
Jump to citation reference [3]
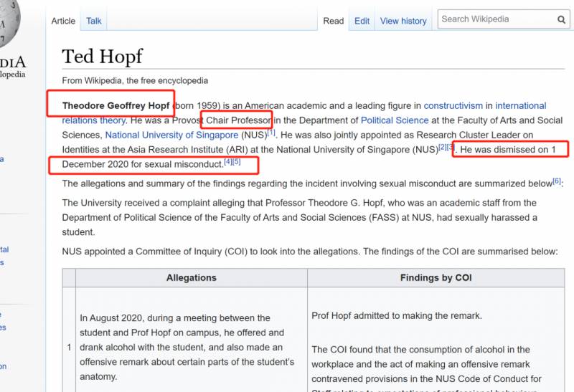(451, 147)
